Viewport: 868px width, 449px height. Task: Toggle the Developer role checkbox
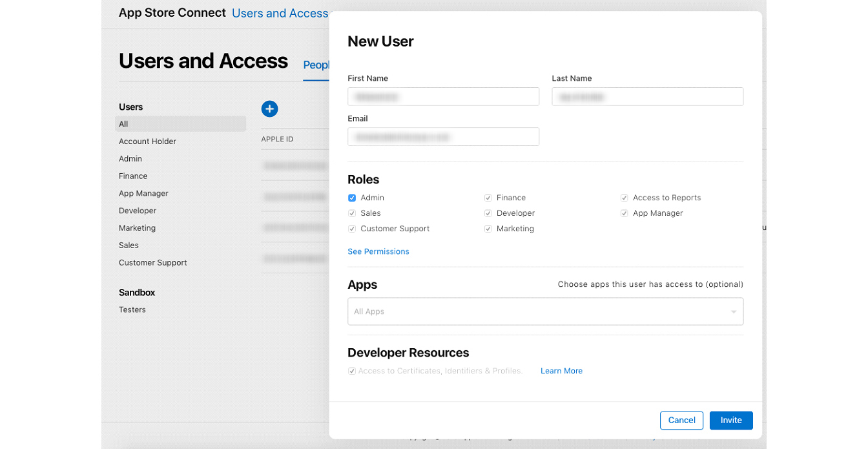tap(488, 213)
